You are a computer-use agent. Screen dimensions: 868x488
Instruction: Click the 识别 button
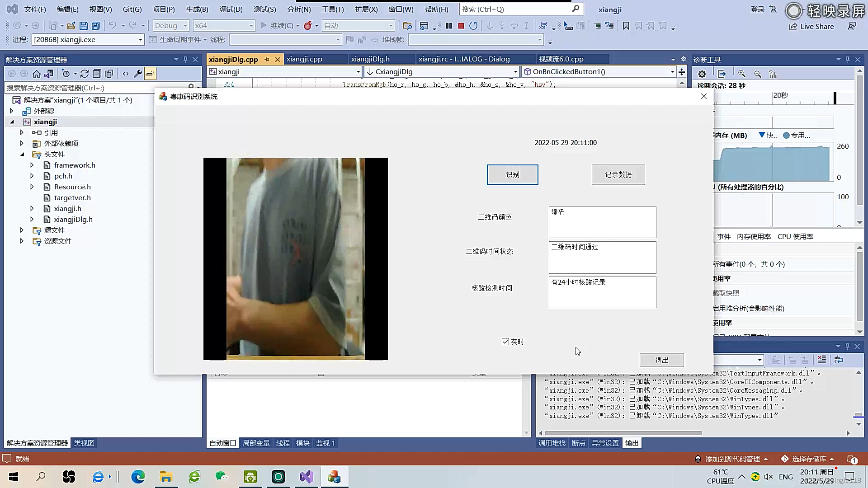coord(512,174)
